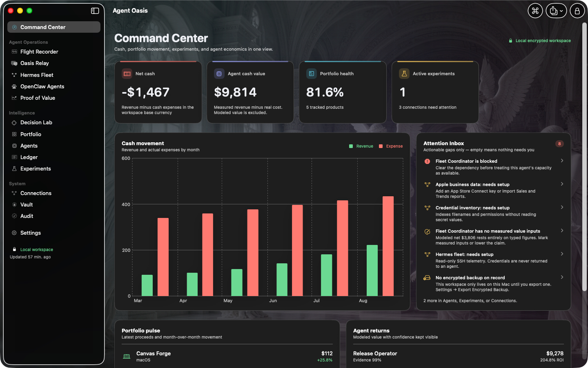Click the March revenue bar
Viewport: 588px width, 368px height.
(147, 285)
